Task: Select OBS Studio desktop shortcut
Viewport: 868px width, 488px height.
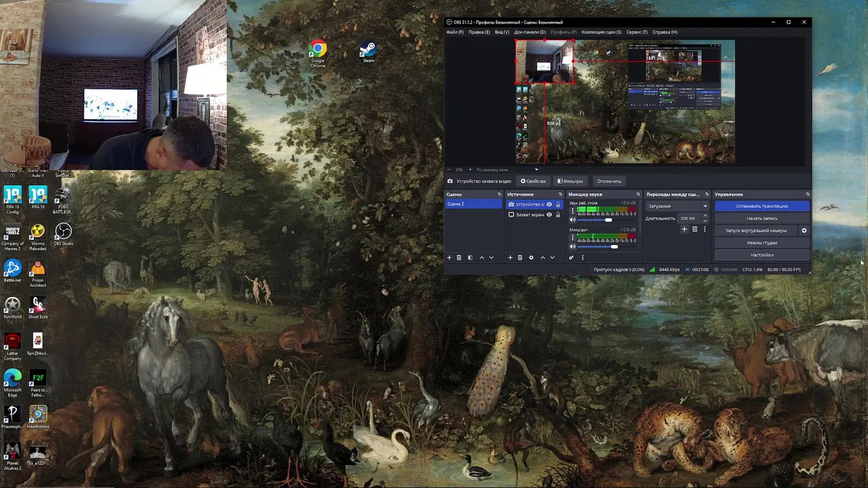Action: tap(63, 235)
